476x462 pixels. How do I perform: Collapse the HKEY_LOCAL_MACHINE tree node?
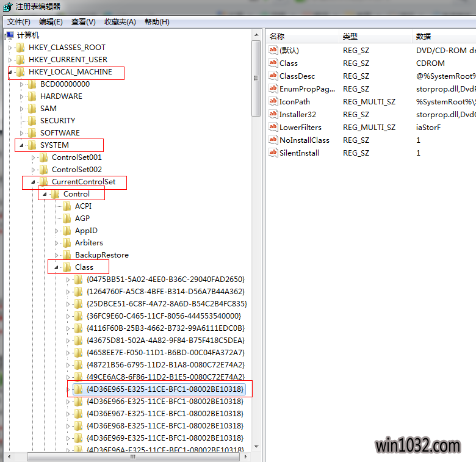[x=10, y=72]
